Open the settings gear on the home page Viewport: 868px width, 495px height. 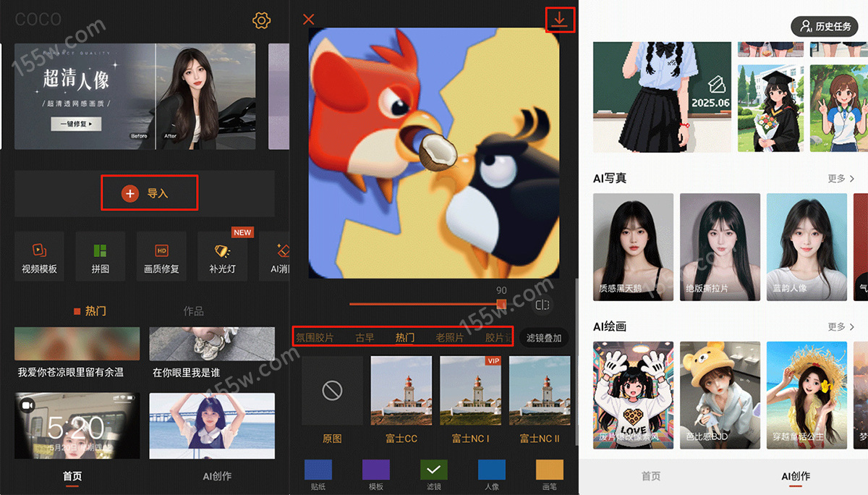pyautogui.click(x=260, y=20)
